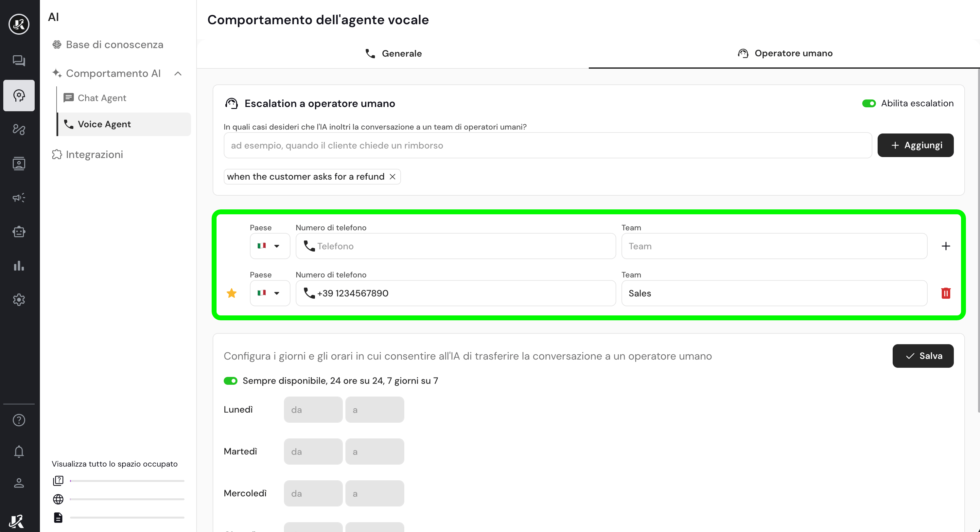Image resolution: width=980 pixels, height=532 pixels.
Task: Open the help question mark icon
Action: point(19,420)
